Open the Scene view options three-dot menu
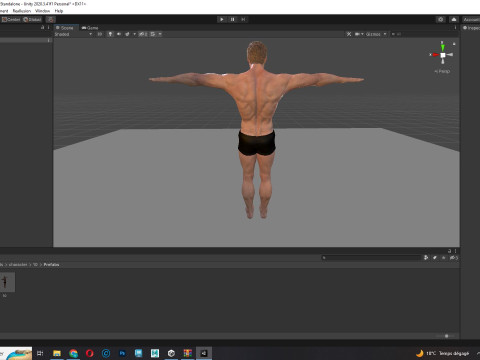Viewport: 480px width, 360px height. (455, 28)
